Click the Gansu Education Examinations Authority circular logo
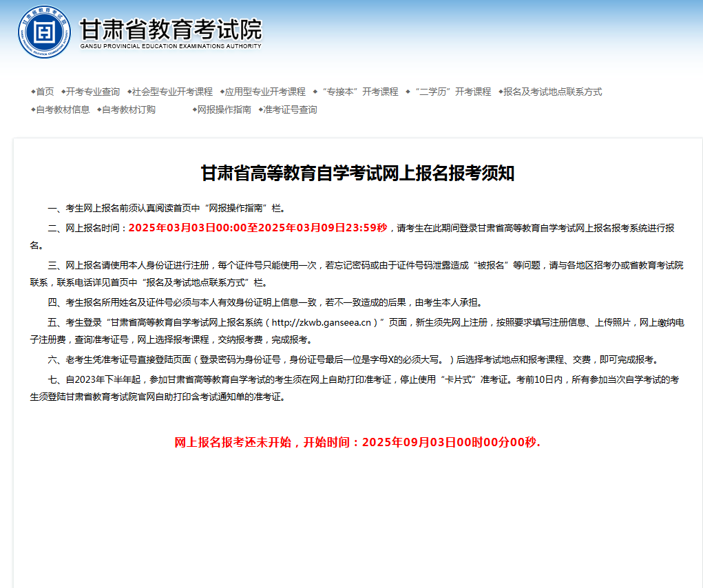The width and height of the screenshot is (703, 588). click(x=44, y=32)
